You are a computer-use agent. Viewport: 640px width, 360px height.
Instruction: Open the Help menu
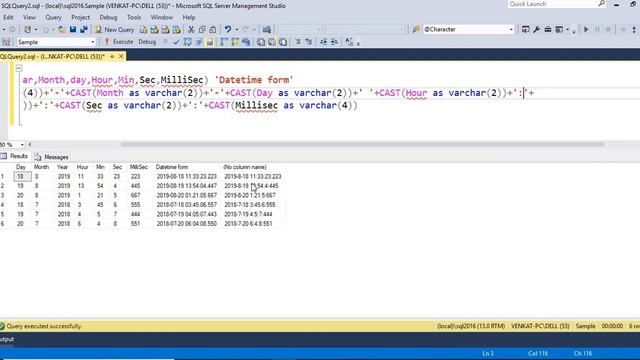click(189, 18)
